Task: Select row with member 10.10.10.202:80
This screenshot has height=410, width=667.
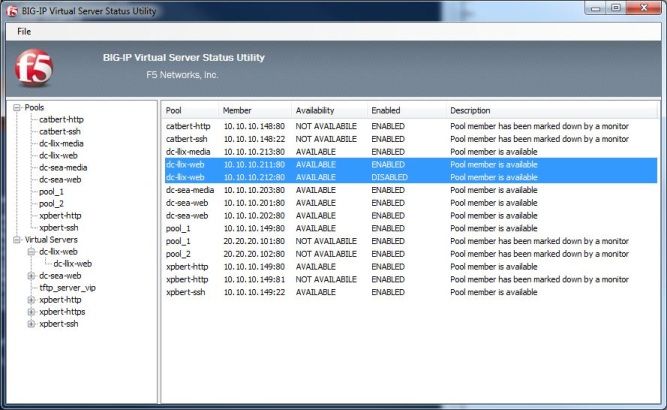Action: 411,216
